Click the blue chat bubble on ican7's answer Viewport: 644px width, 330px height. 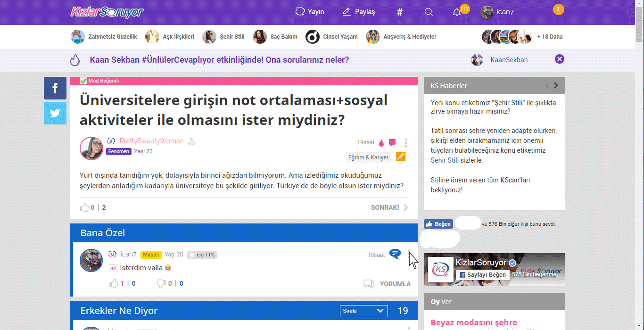coord(395,254)
